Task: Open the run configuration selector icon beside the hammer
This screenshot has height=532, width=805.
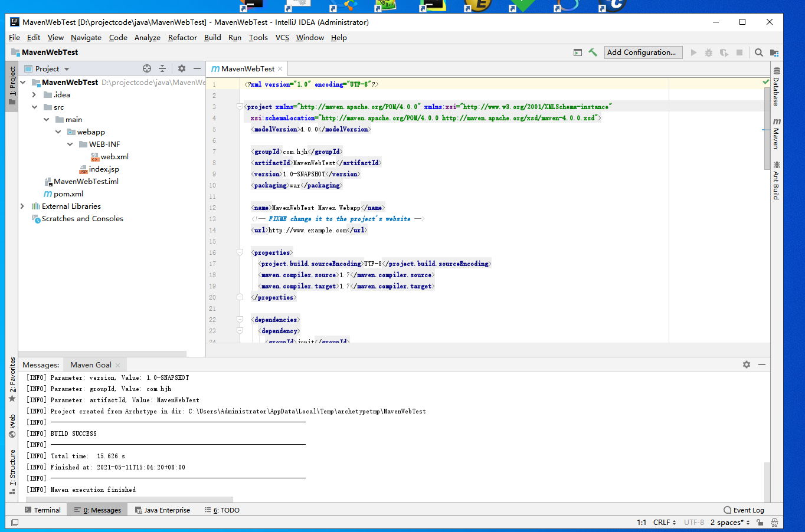Action: pos(578,52)
